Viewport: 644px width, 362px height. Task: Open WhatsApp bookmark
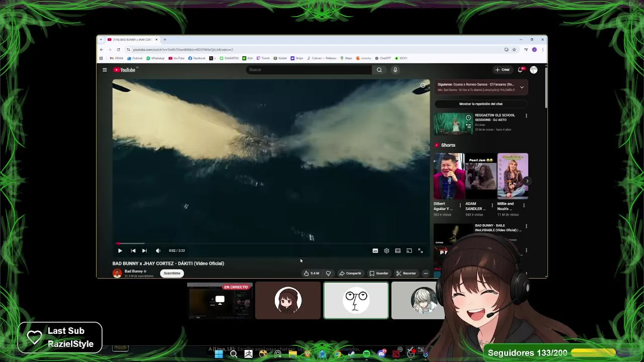click(155, 58)
